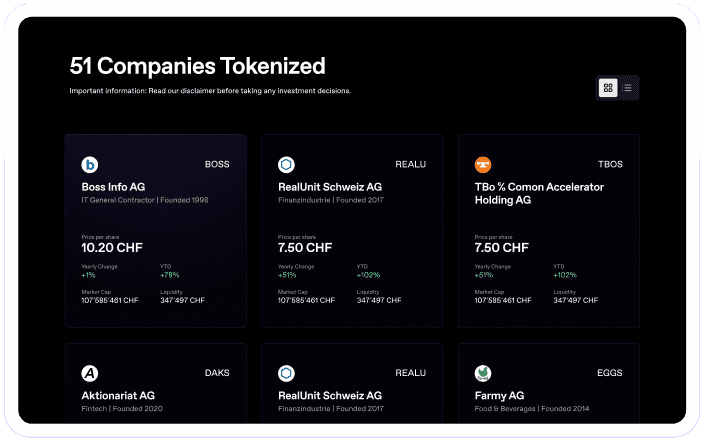The image size is (704, 441).
Task: Switch to grid view layout
Action: coord(608,88)
